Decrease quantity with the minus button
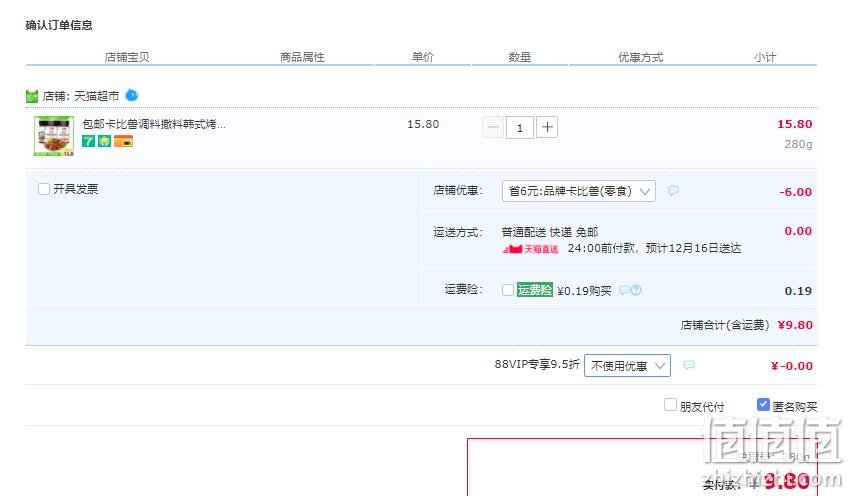 493,128
